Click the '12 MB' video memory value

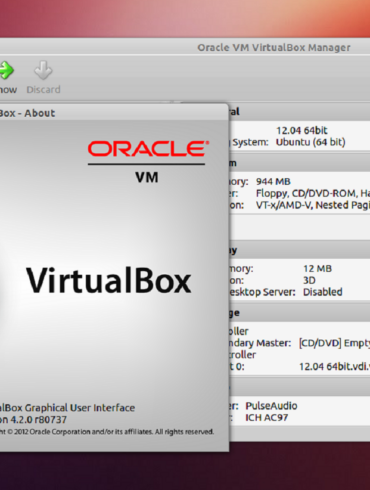tap(317, 269)
